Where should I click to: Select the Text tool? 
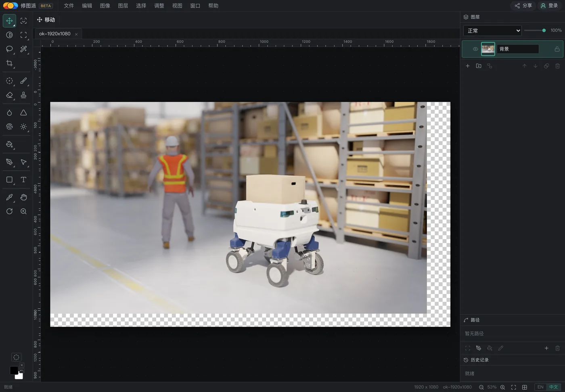pyautogui.click(x=23, y=180)
